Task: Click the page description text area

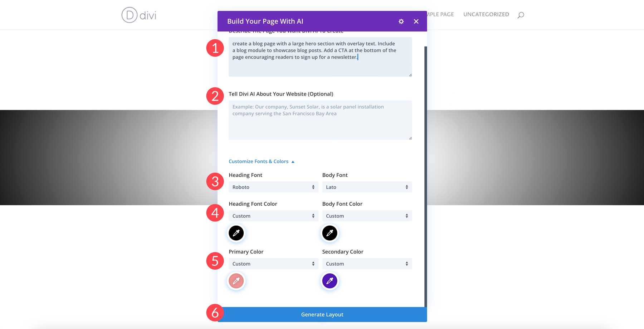Action: [320, 57]
